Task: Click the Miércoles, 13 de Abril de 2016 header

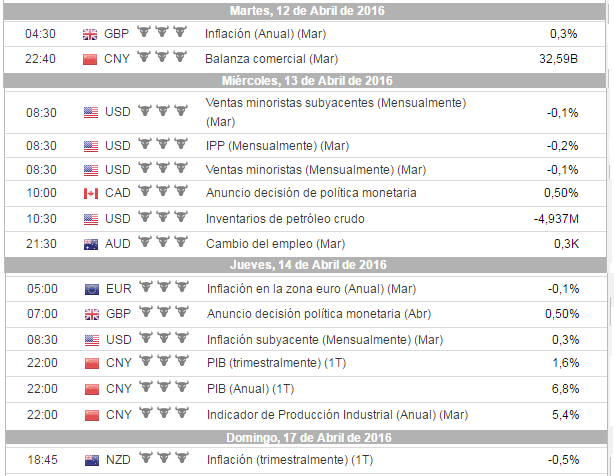Action: click(x=305, y=81)
